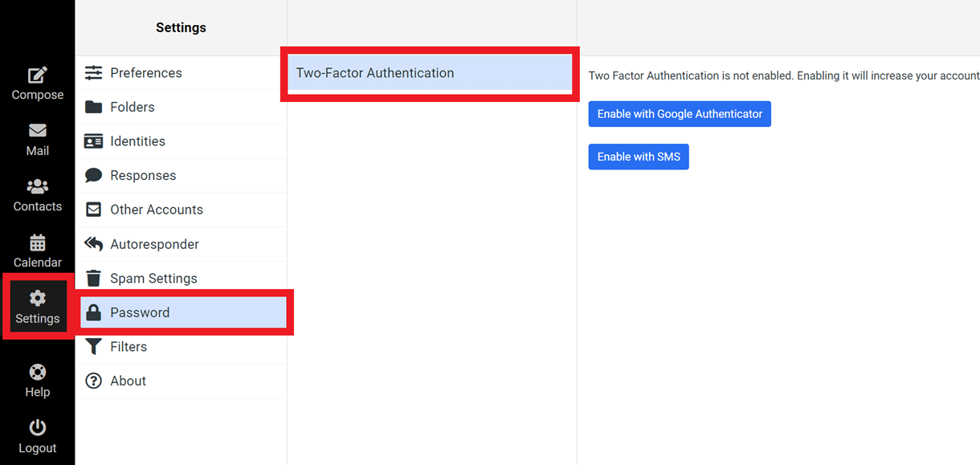The height and width of the screenshot is (465, 980).
Task: Click the Preferences sliders icon
Action: [94, 73]
